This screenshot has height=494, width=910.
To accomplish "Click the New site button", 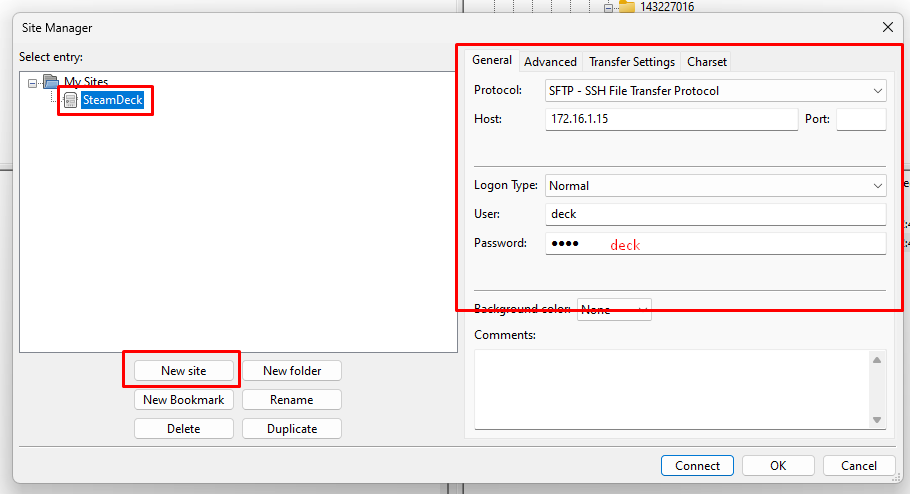I will 184,371.
